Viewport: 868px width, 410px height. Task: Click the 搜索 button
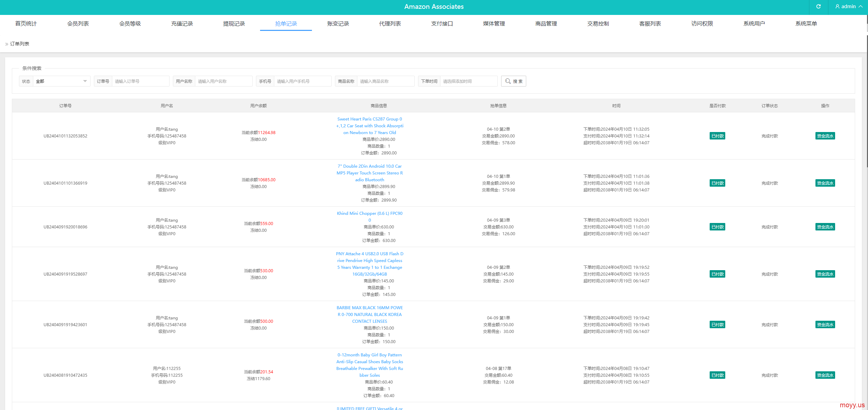pyautogui.click(x=513, y=81)
